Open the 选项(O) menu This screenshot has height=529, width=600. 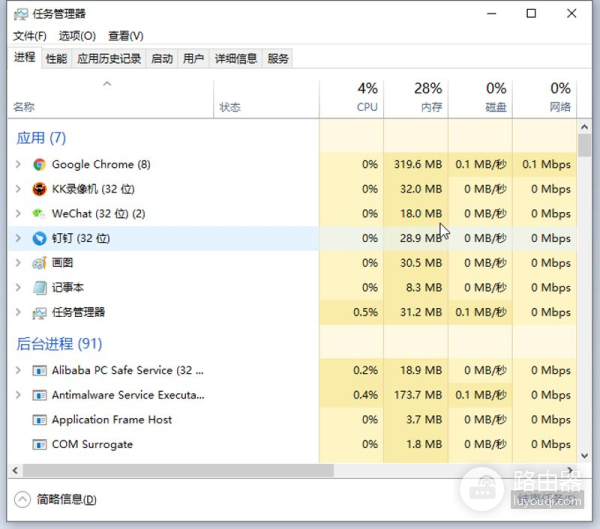77,36
